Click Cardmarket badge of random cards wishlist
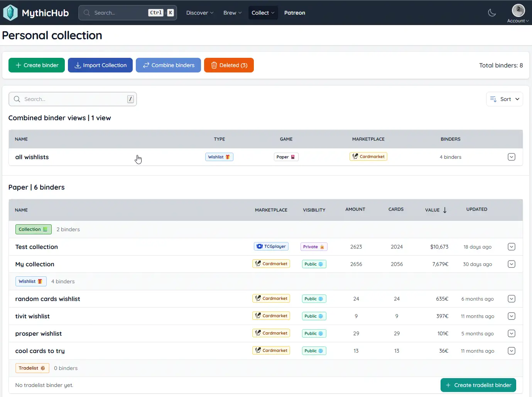This screenshot has width=532, height=397. 271,298
